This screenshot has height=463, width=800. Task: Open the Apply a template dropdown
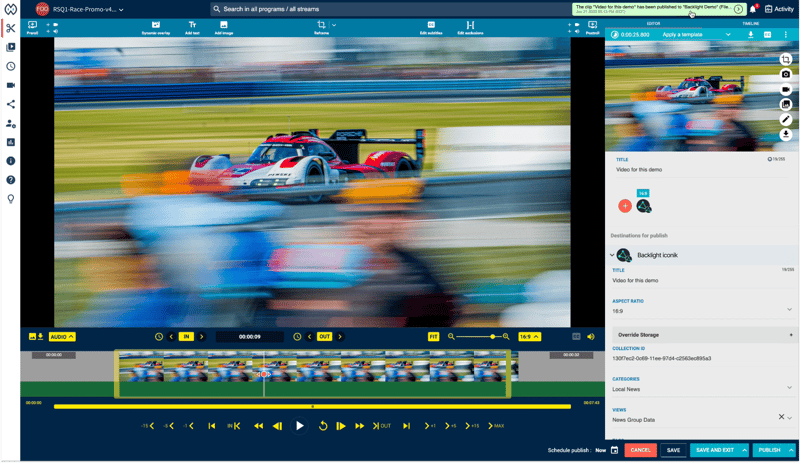click(696, 35)
